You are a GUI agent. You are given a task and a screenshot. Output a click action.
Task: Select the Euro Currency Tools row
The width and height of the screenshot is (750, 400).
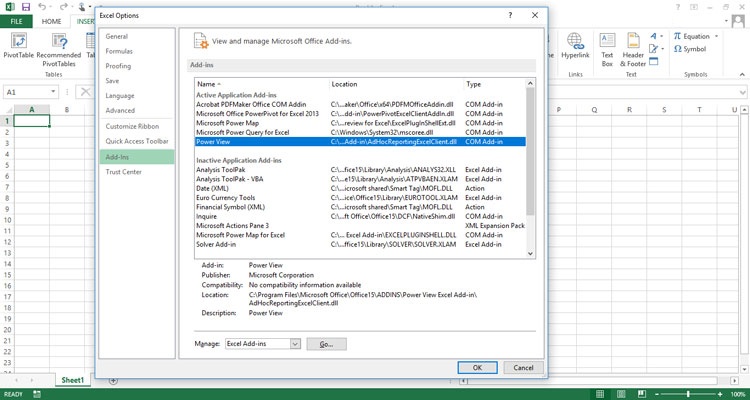pyautogui.click(x=360, y=198)
